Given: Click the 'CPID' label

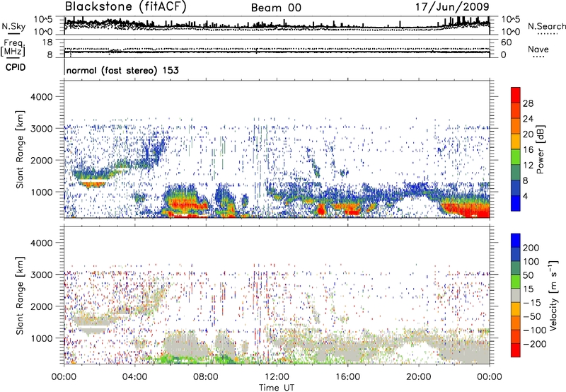Looking at the screenshot, I should click(16, 67).
